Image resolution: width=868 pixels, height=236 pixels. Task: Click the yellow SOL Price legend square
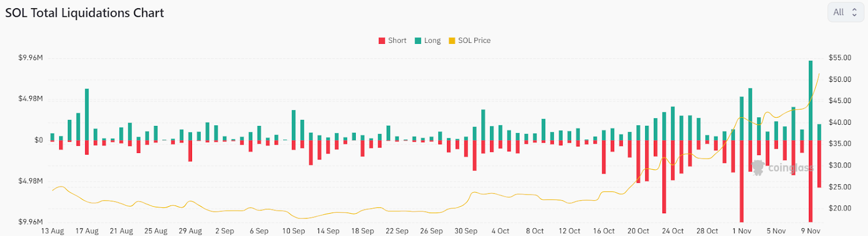pyautogui.click(x=452, y=41)
